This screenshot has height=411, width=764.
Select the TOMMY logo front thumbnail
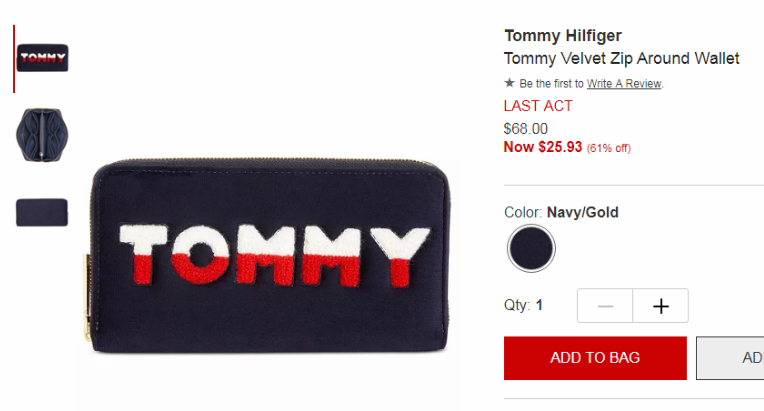tap(42, 58)
